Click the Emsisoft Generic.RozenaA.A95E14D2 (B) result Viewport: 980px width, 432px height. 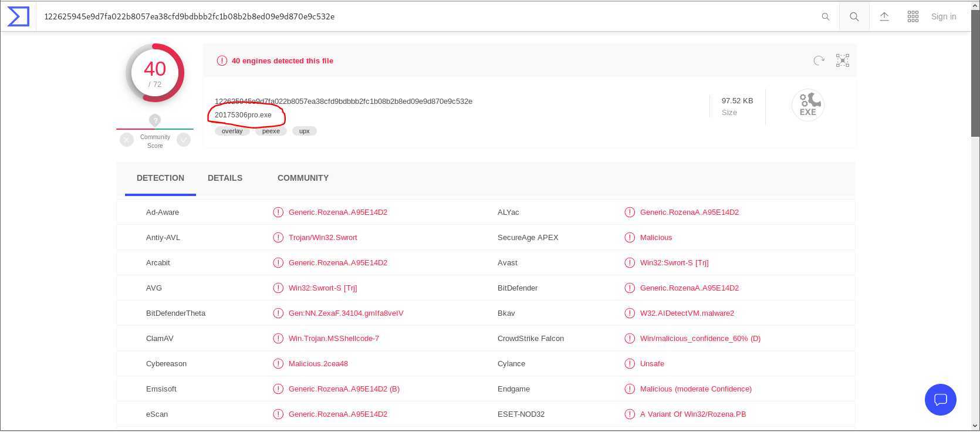344,389
